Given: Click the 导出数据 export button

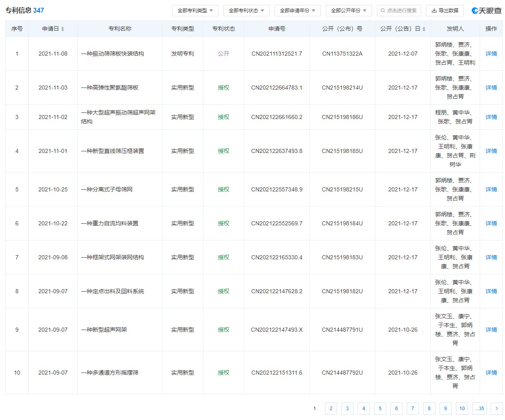Looking at the screenshot, I should pos(445,11).
